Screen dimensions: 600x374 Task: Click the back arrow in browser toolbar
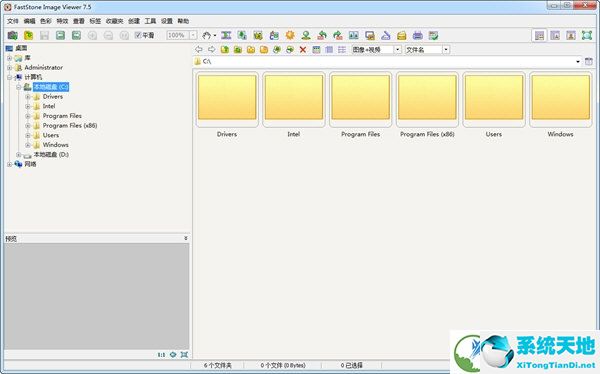199,49
